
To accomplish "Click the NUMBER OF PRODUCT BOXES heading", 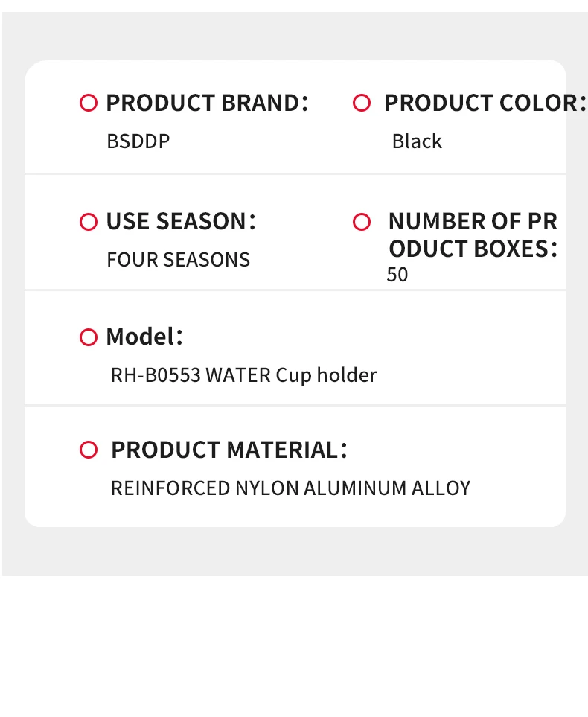I will point(473,235).
